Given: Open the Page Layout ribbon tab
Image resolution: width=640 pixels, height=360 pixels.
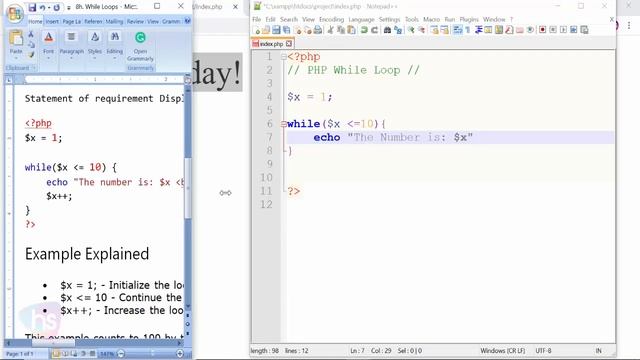Looking at the screenshot, I should [x=71, y=21].
